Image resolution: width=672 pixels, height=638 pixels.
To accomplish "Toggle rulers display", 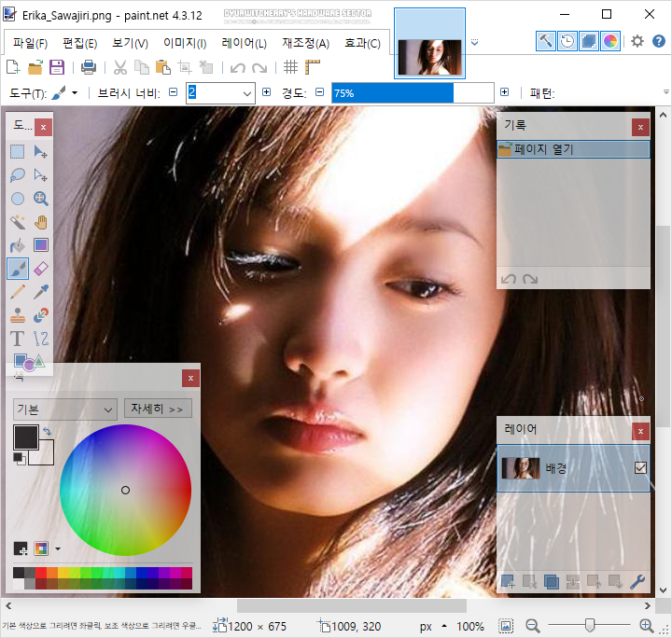I will (x=313, y=67).
